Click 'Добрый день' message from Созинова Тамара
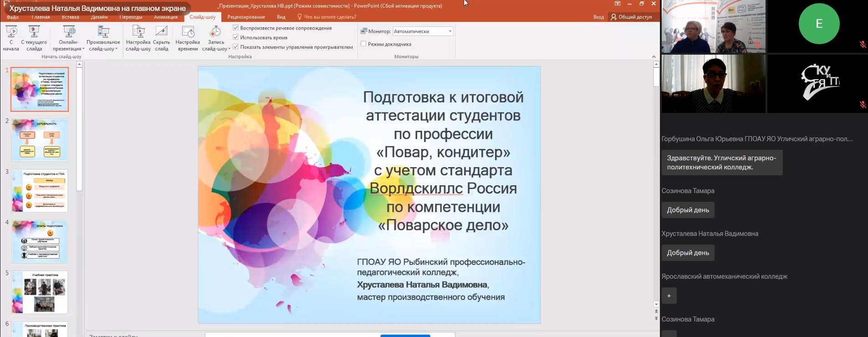Viewport: 868px width, 337px height. pyautogui.click(x=688, y=210)
